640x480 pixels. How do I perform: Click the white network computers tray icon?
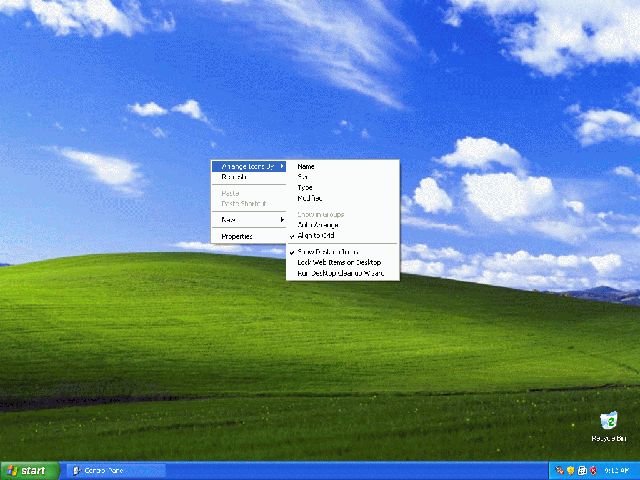[x=582, y=471]
